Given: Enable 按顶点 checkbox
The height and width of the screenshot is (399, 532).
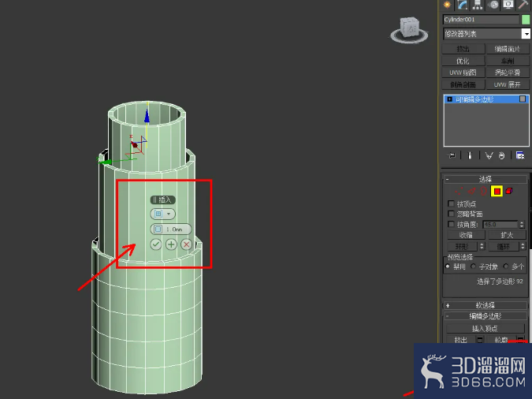Looking at the screenshot, I should [x=451, y=203].
